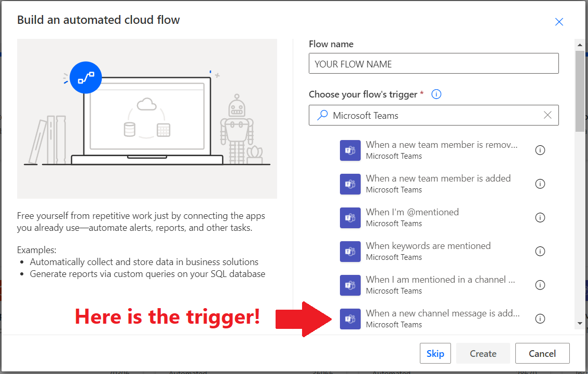Close the 'Build an automated cloud flow' dialog
Viewport: 588px width, 374px height.
(x=559, y=22)
